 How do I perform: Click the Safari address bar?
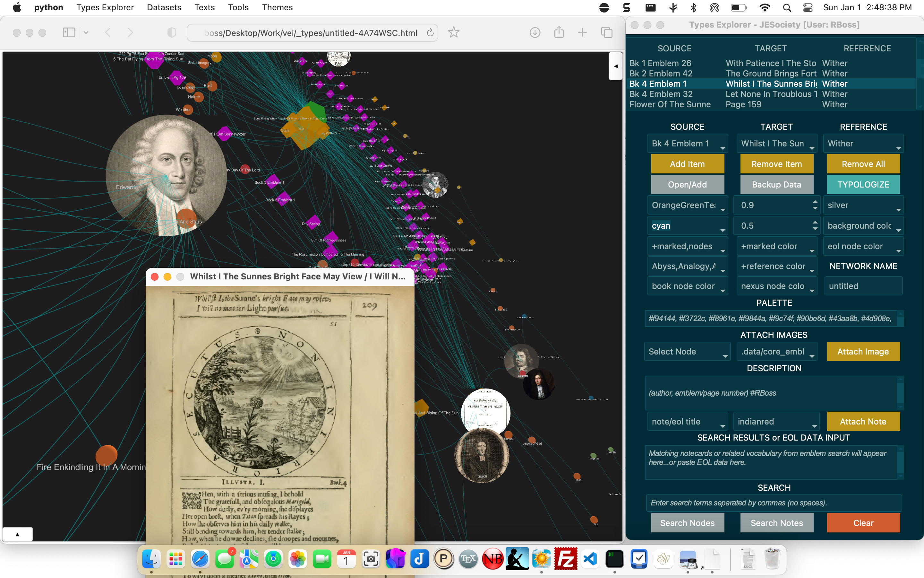[x=312, y=33]
